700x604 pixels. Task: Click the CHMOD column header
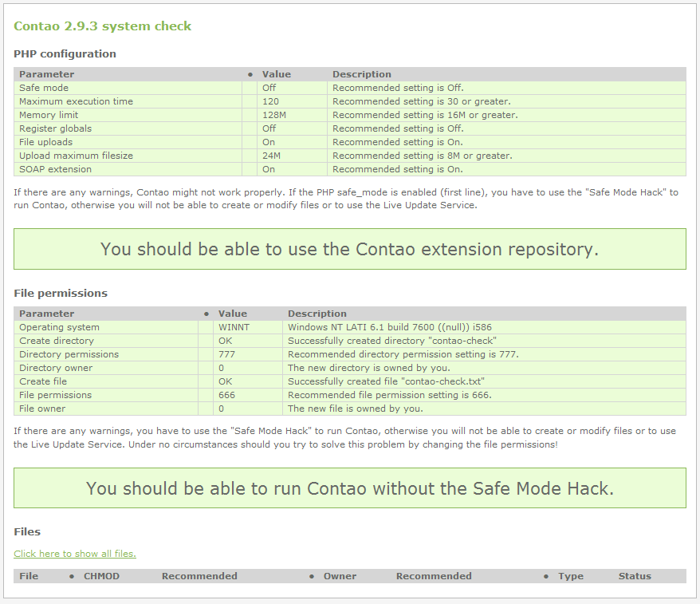point(101,576)
